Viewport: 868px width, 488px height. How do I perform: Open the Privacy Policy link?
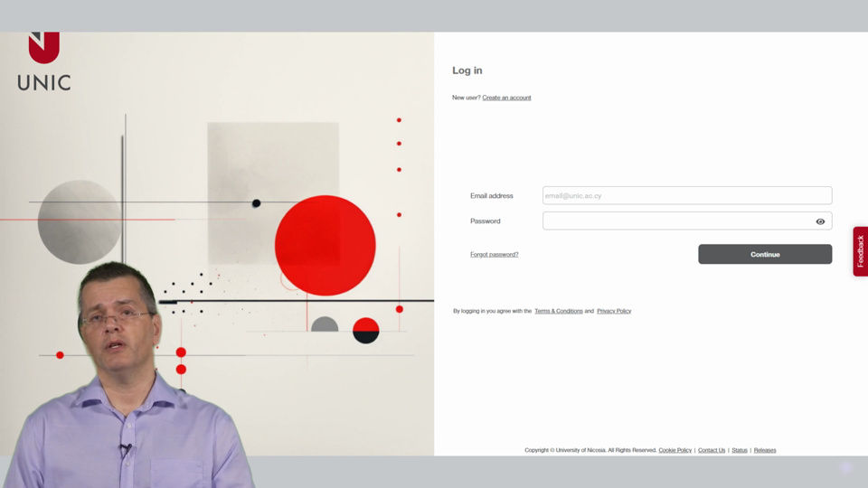tap(614, 311)
